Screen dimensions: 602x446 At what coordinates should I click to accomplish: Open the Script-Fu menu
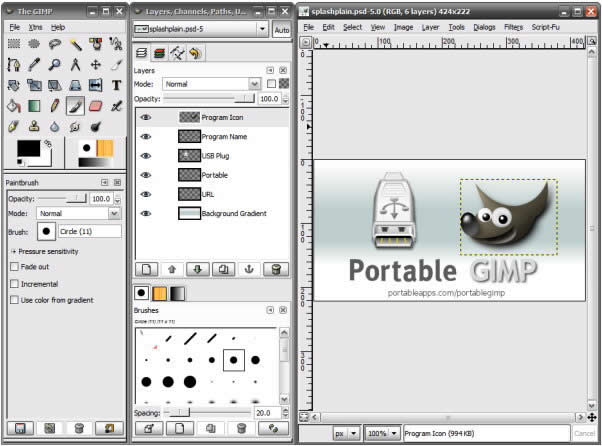[x=546, y=27]
